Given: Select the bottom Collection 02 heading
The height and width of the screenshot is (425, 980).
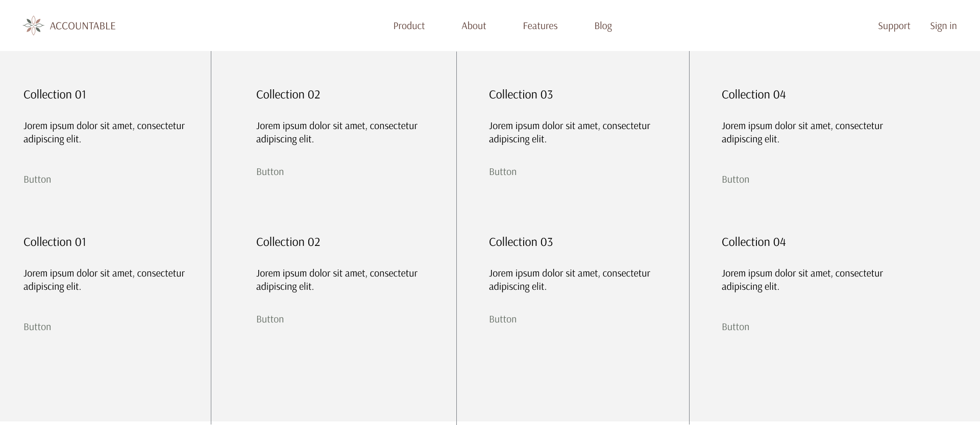Looking at the screenshot, I should pyautogui.click(x=288, y=242).
